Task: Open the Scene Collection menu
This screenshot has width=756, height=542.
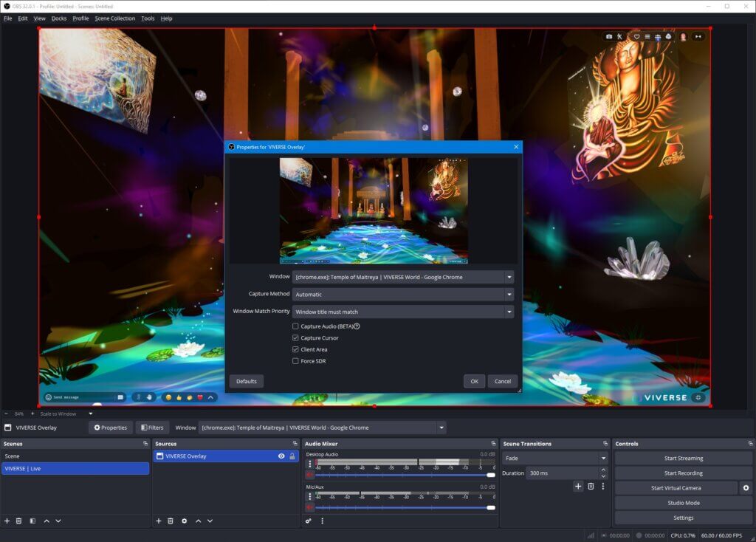Action: tap(114, 18)
